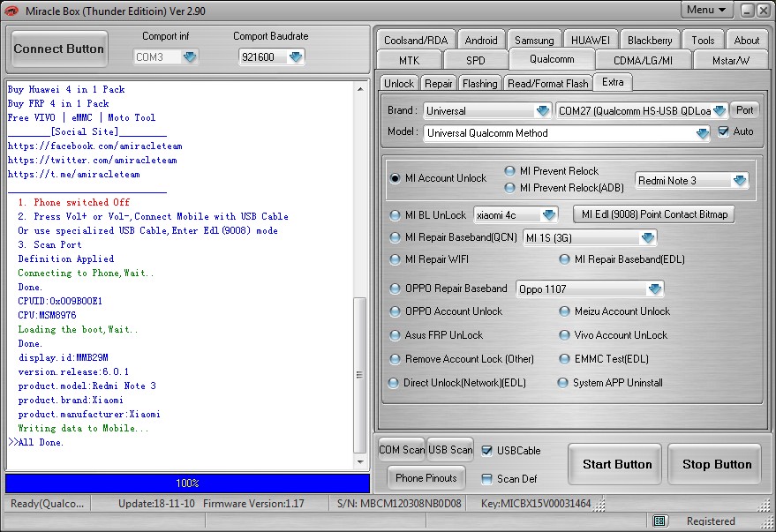Switch to the CDMA/LG/MI tab
Viewport: 776px width, 532px height.
coord(644,60)
